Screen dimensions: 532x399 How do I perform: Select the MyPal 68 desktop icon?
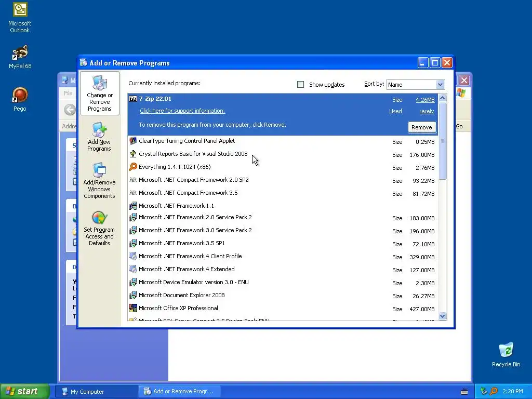(20, 57)
